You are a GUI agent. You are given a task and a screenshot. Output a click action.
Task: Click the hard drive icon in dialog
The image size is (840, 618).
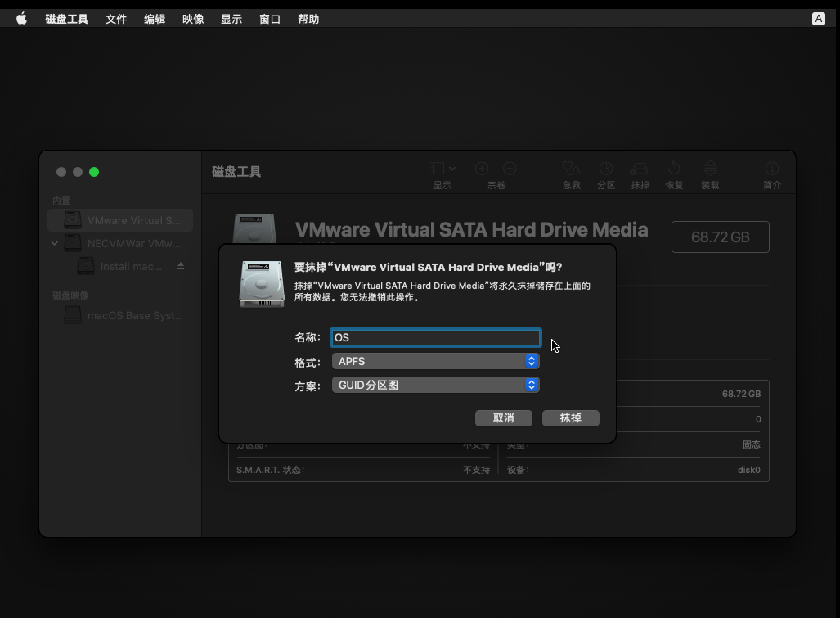(x=262, y=284)
